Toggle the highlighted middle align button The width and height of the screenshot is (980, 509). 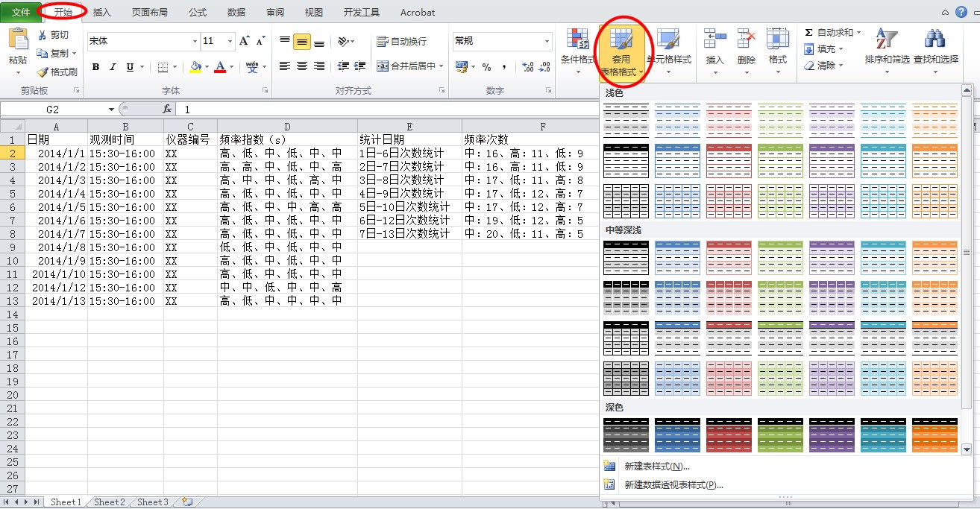pyautogui.click(x=302, y=42)
